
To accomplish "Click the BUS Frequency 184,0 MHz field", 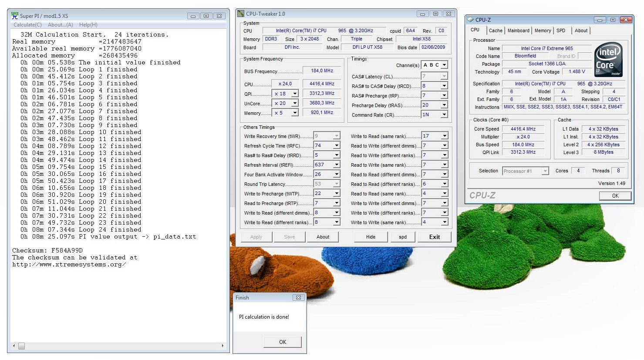I will point(322,71).
